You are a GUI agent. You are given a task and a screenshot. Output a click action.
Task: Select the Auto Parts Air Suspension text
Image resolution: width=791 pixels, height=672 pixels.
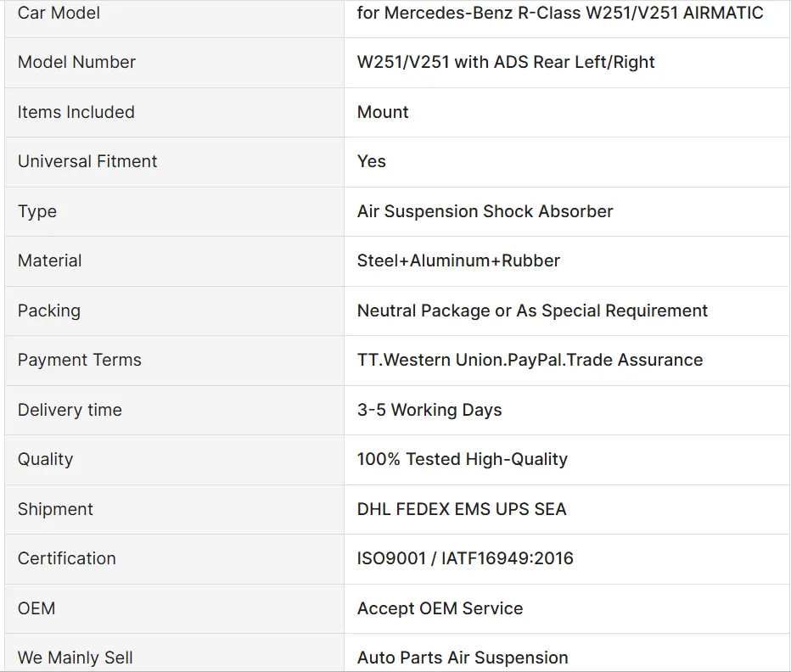tap(463, 658)
